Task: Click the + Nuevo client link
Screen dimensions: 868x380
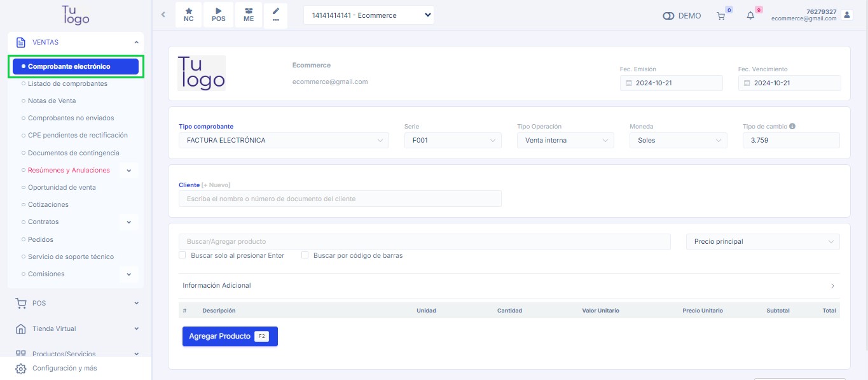Action: (217, 185)
